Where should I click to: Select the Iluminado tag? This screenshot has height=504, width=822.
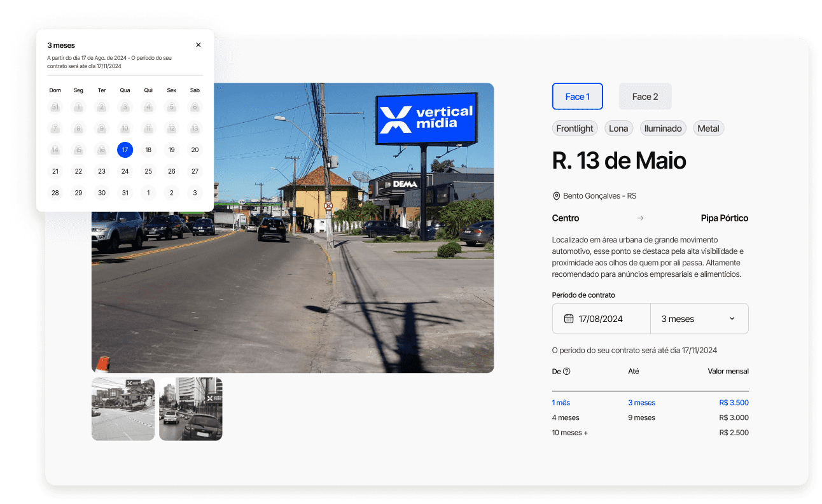pos(662,129)
